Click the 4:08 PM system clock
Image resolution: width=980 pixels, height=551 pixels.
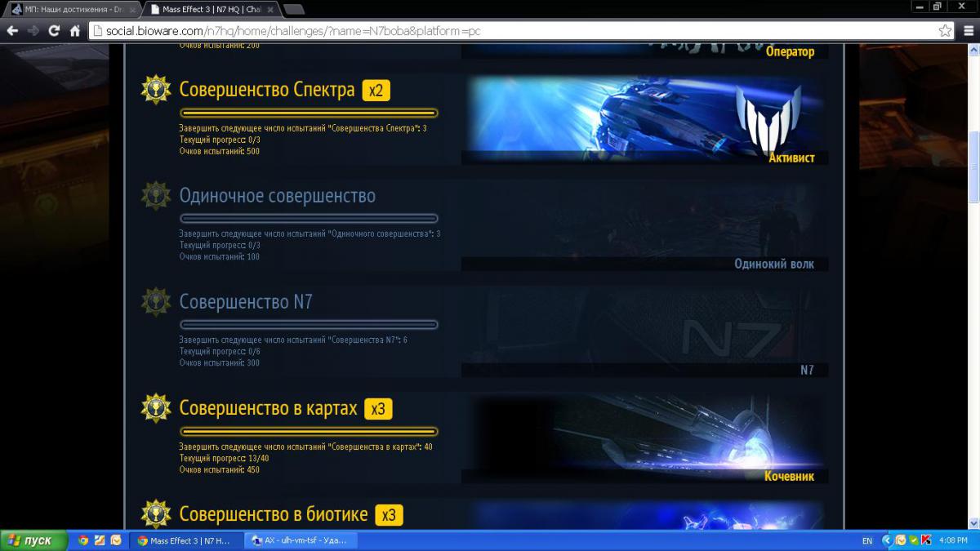tap(954, 540)
